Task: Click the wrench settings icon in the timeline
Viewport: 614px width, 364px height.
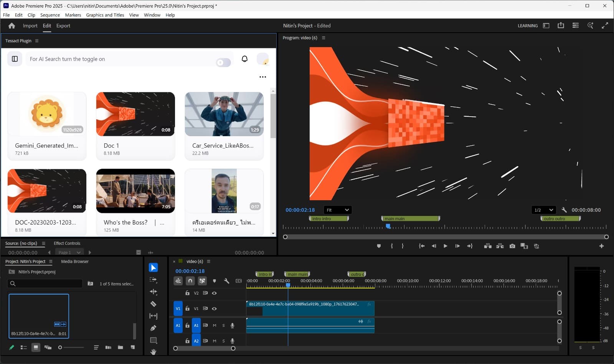Action: pyautogui.click(x=227, y=281)
